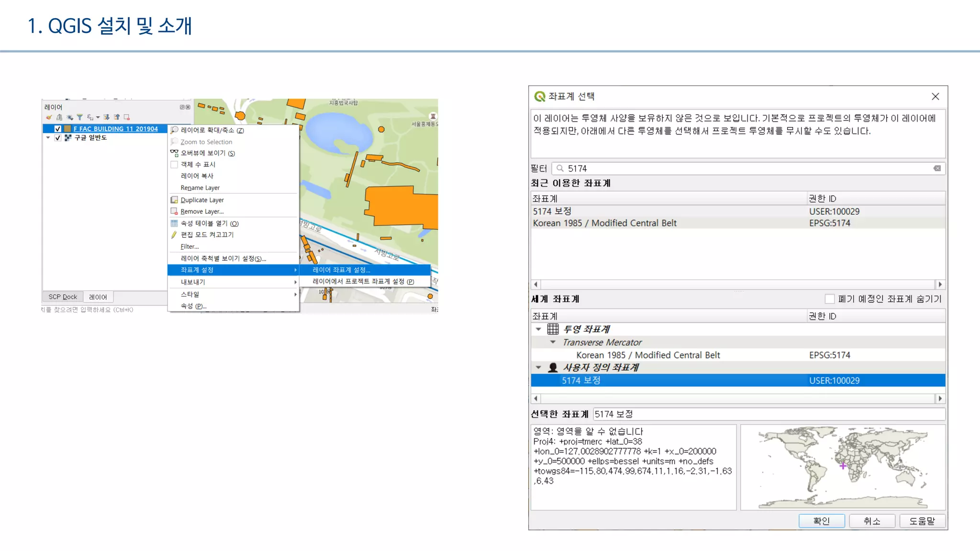
Task: Choose 레이어로 확대/축소 from context menu
Action: point(234,130)
